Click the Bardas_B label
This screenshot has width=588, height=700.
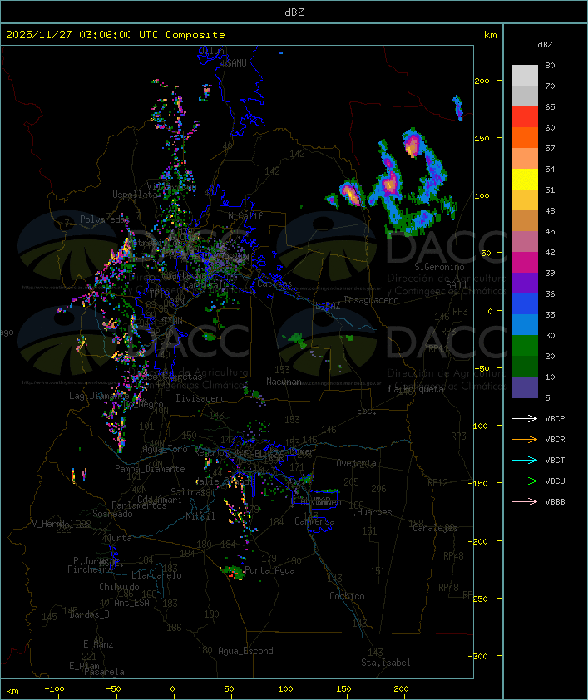89,614
